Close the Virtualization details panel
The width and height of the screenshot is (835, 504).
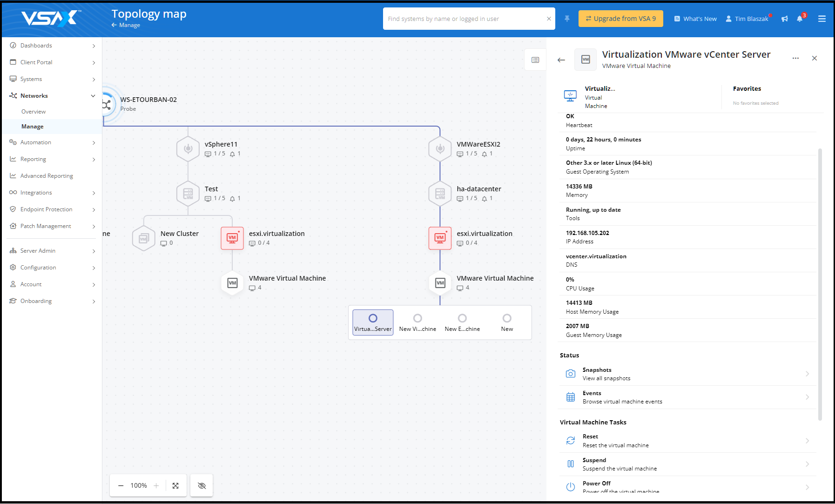[x=815, y=58]
